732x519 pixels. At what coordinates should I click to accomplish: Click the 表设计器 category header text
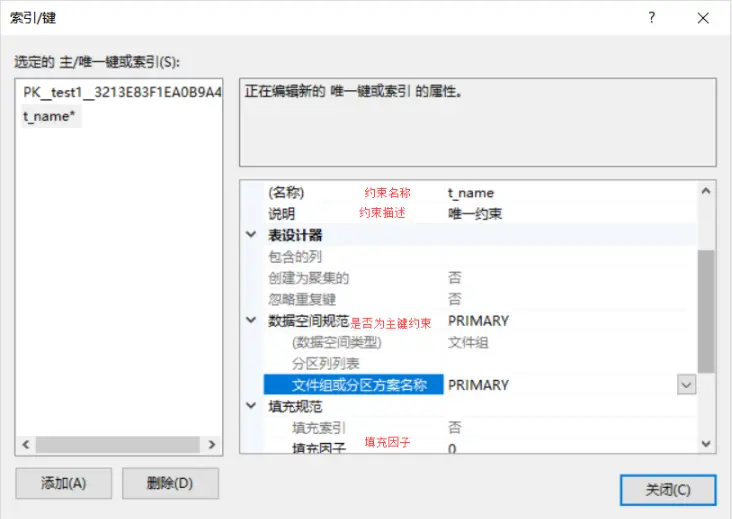[295, 235]
